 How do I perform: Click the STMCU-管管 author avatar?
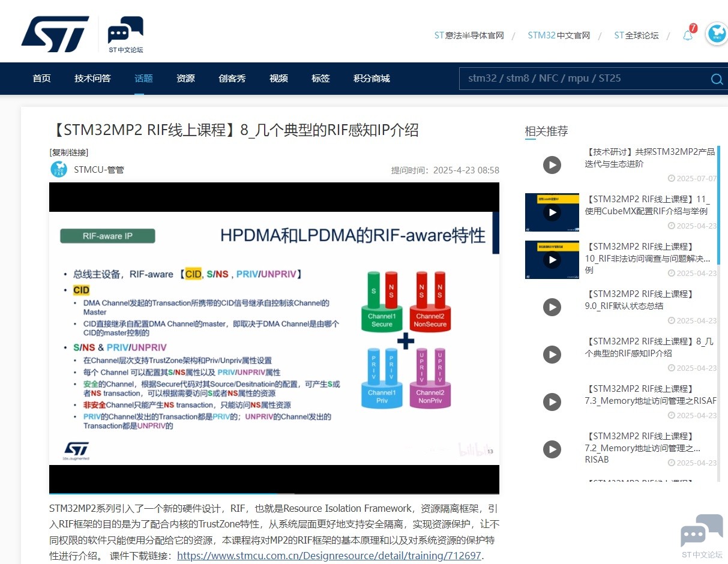click(59, 169)
